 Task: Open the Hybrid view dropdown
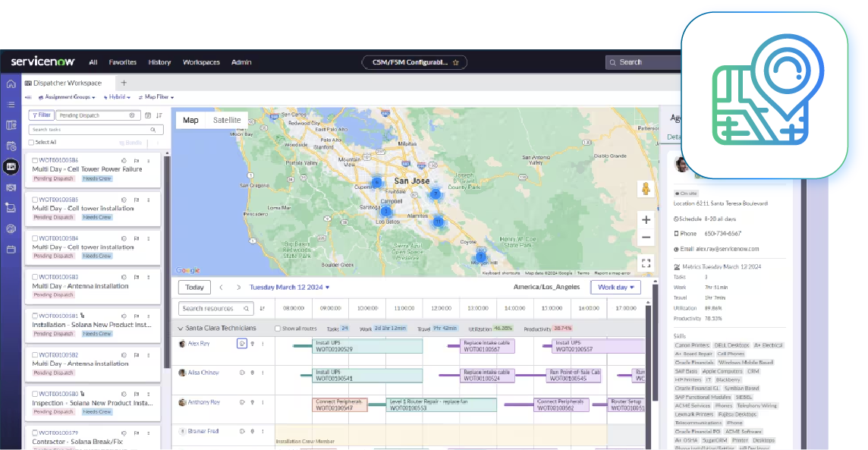117,97
